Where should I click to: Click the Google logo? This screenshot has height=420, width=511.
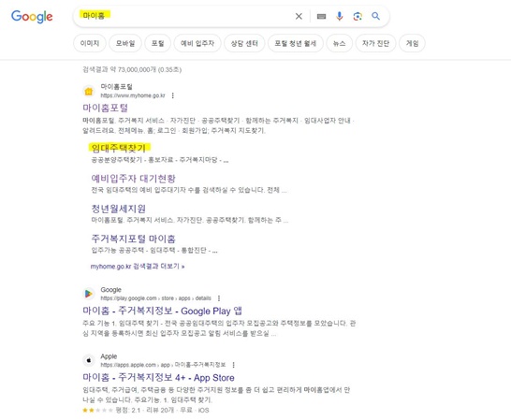point(32,16)
